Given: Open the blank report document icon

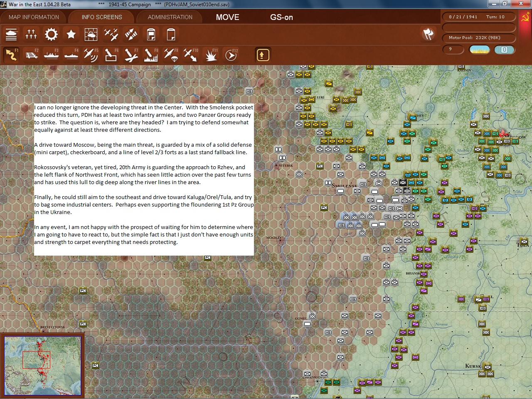Looking at the screenshot, I should (x=171, y=34).
